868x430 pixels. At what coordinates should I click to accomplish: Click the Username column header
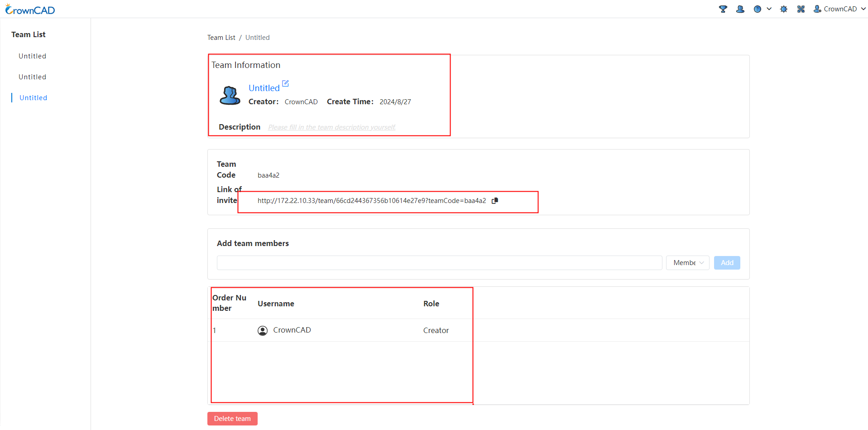pyautogui.click(x=276, y=304)
